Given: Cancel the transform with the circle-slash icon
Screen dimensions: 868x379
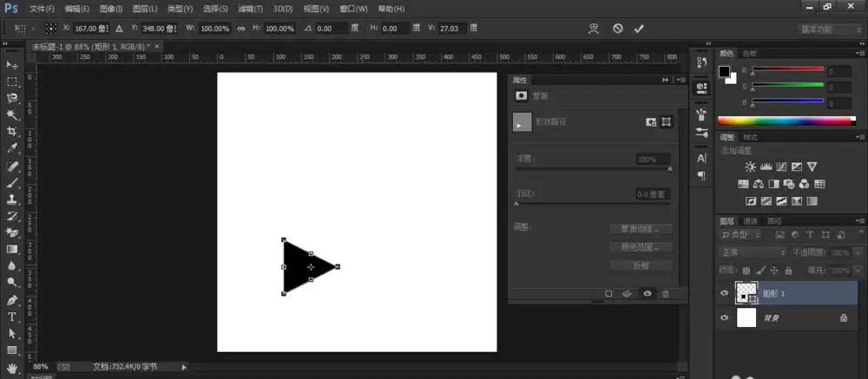Looking at the screenshot, I should [x=618, y=29].
